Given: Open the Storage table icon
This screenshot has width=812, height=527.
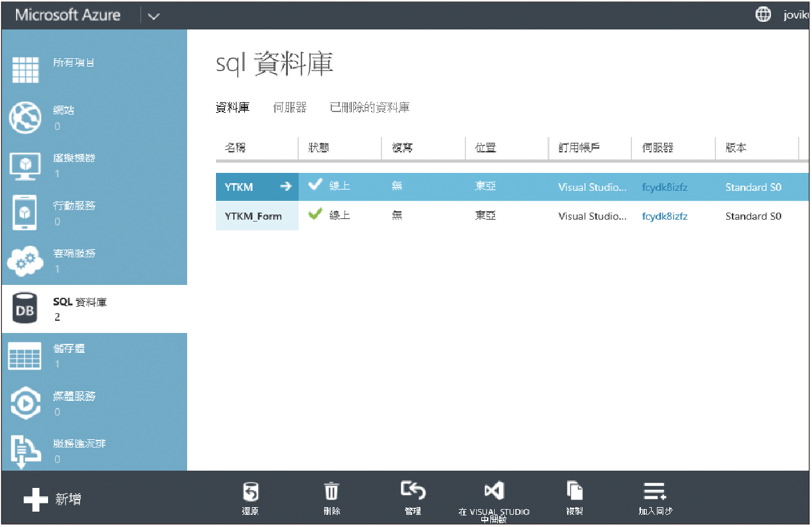Looking at the screenshot, I should pos(24,357).
